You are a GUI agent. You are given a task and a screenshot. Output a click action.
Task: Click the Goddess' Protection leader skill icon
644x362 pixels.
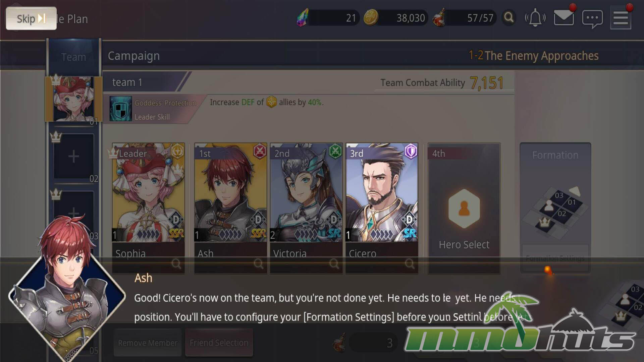(x=121, y=109)
